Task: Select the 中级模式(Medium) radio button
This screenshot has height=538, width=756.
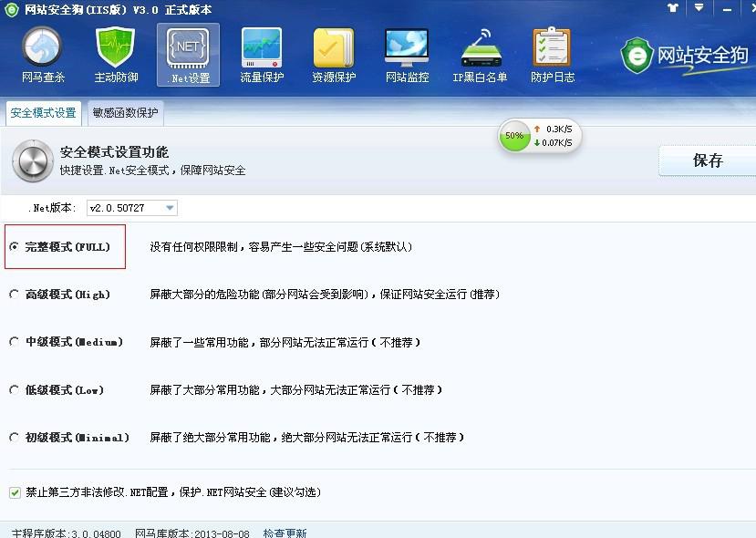Action: pyautogui.click(x=14, y=342)
